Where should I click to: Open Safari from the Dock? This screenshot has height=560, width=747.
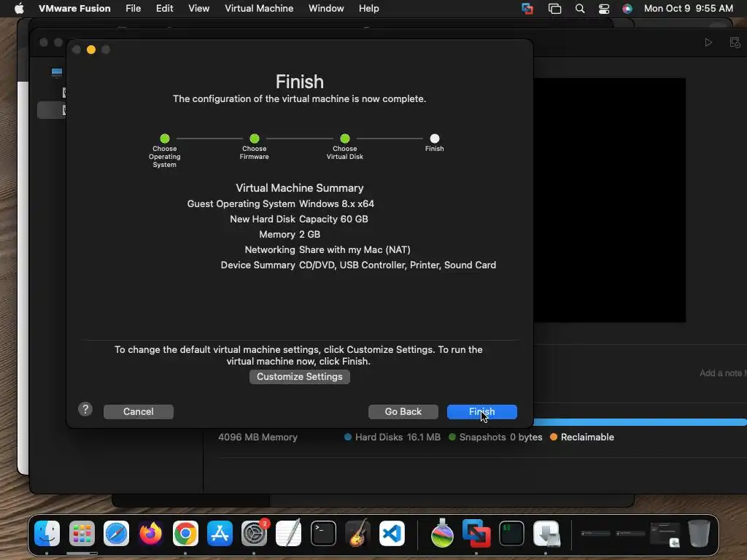pyautogui.click(x=116, y=533)
